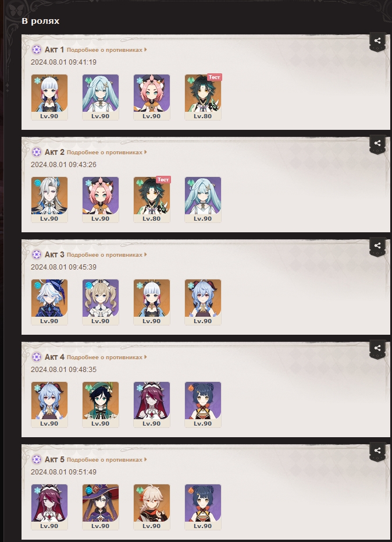Click the share icon for Акт 2
Screen dimensions: 392x542
coord(377,143)
